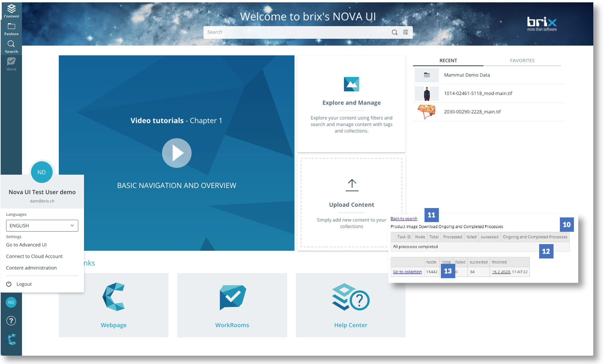
Task: Click the magnifier icon in search bar
Action: click(394, 32)
